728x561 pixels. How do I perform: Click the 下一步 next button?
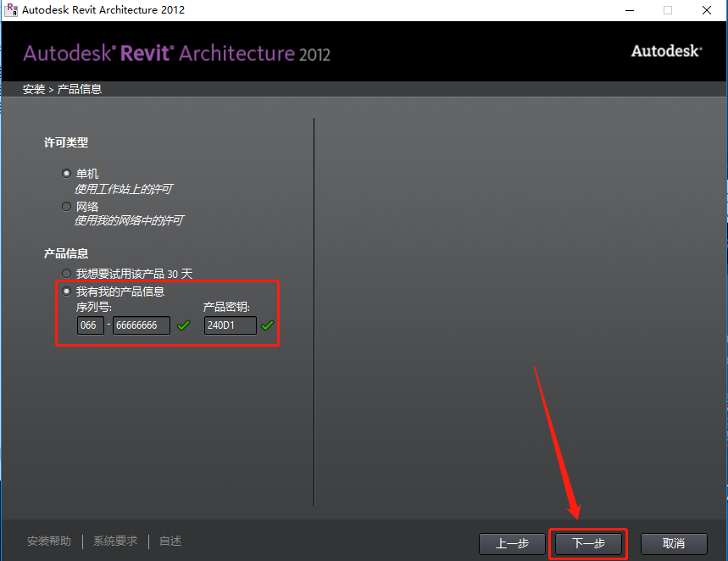tap(588, 543)
